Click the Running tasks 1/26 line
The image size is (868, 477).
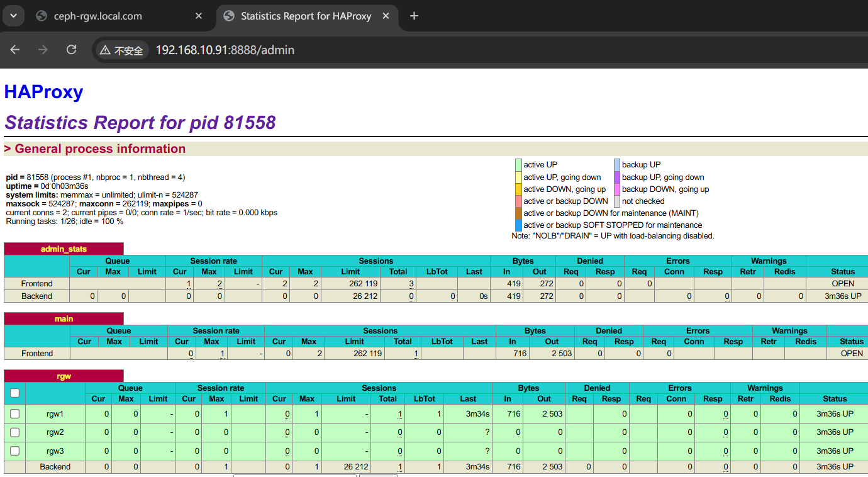click(65, 222)
